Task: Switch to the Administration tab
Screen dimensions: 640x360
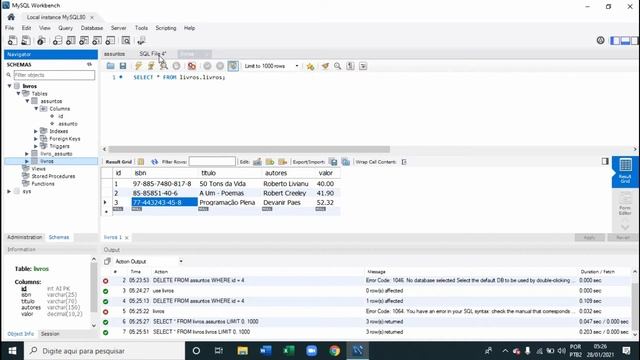Action: [x=24, y=237]
